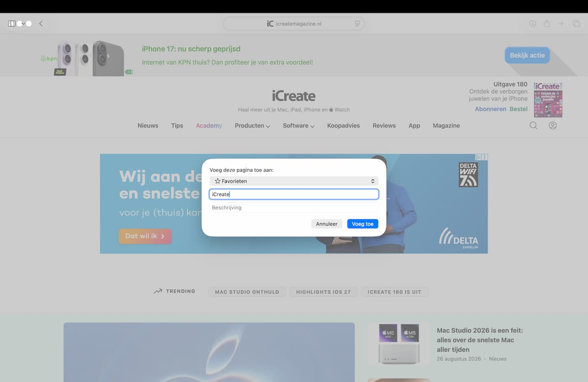The image size is (588, 382).
Task: Open the Nieuws menu item
Action: 148,125
